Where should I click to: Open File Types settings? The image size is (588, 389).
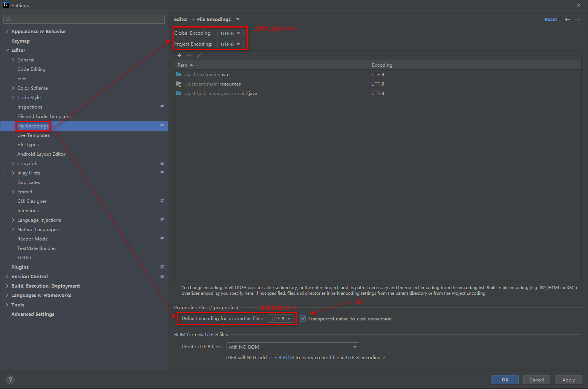(x=28, y=144)
